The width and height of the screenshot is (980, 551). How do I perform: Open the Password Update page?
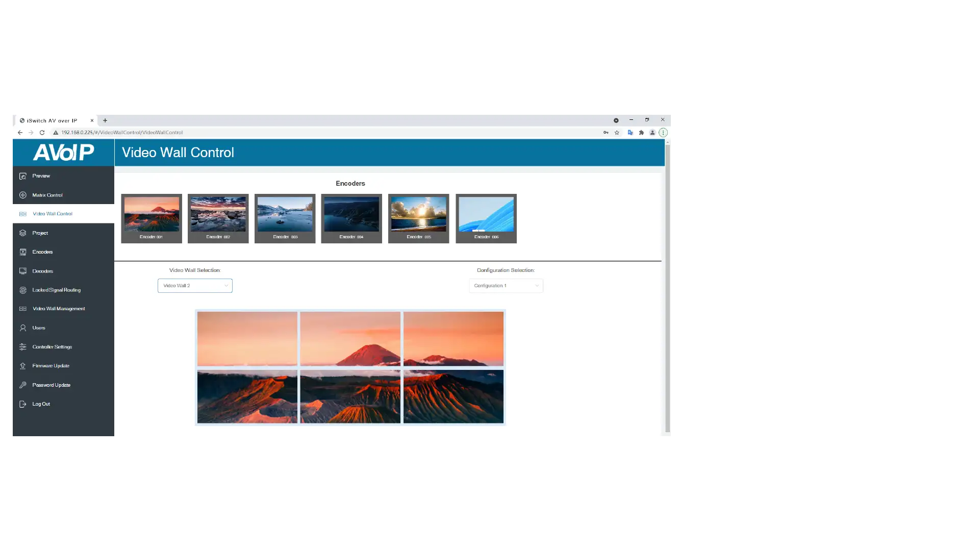(x=51, y=385)
